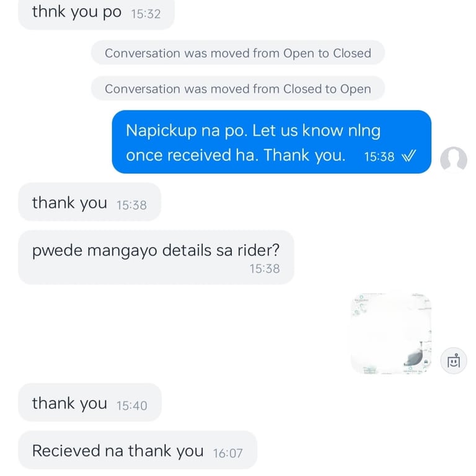Click the 15:38 timestamp in blue message

[379, 157]
